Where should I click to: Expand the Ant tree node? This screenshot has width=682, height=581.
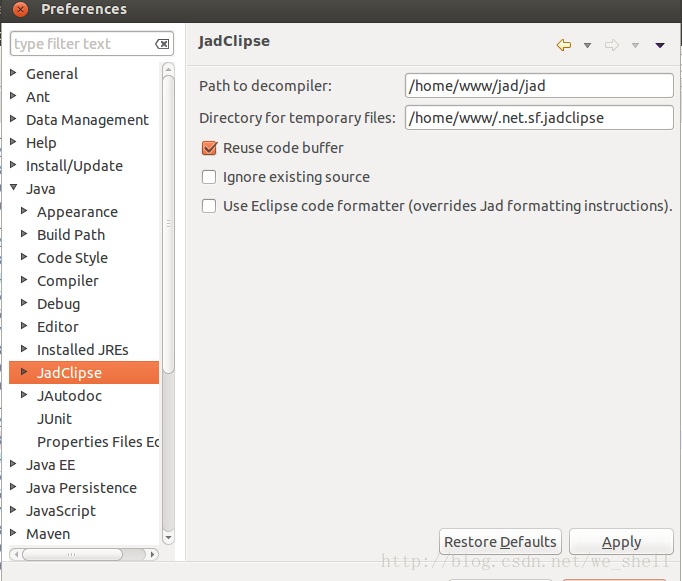tap(13, 96)
